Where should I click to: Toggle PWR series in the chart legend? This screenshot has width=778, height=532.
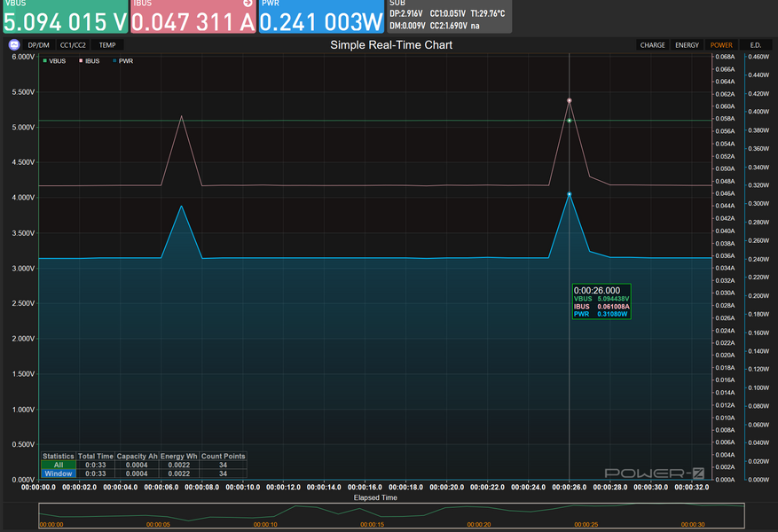point(122,60)
